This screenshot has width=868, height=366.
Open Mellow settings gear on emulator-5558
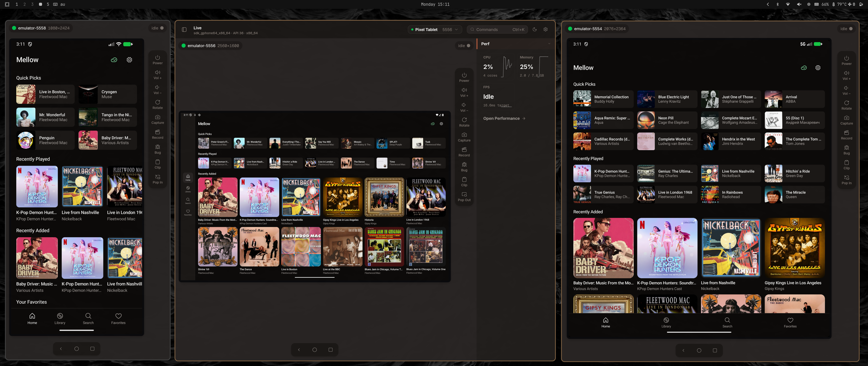[129, 60]
